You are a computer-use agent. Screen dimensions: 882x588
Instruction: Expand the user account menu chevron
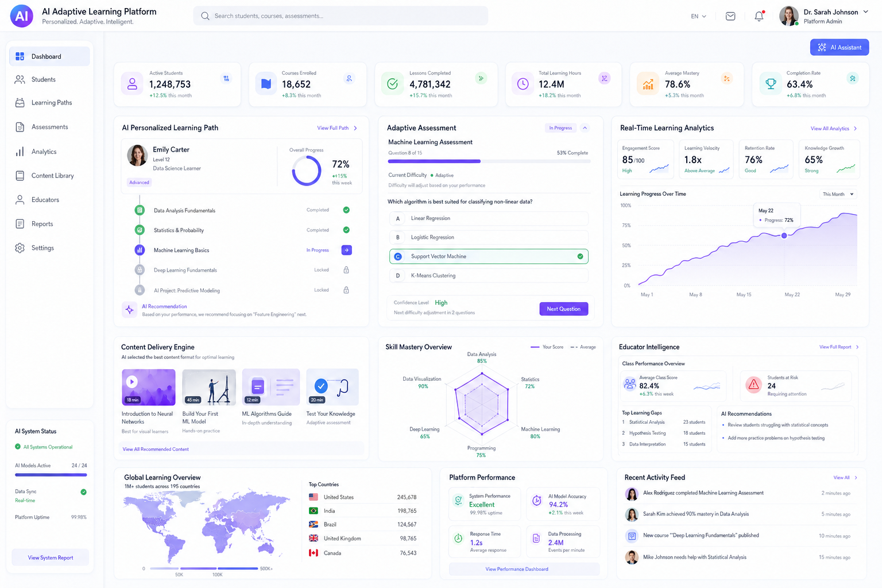865,11
